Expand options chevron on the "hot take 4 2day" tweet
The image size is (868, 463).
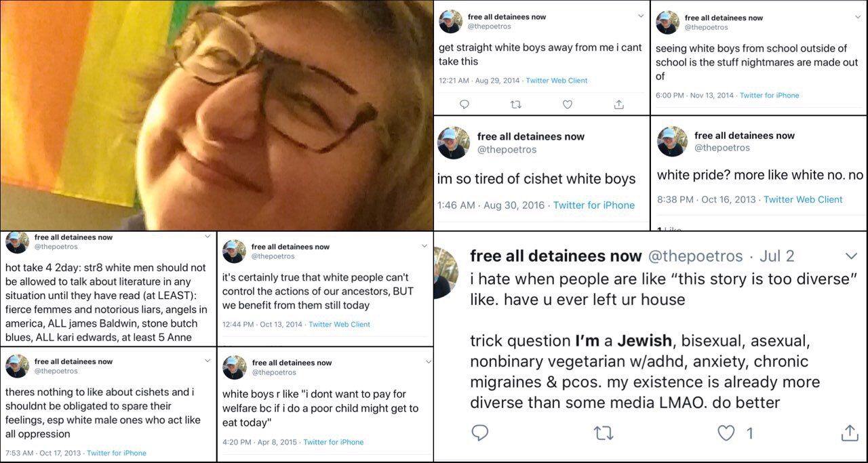pyautogui.click(x=208, y=237)
